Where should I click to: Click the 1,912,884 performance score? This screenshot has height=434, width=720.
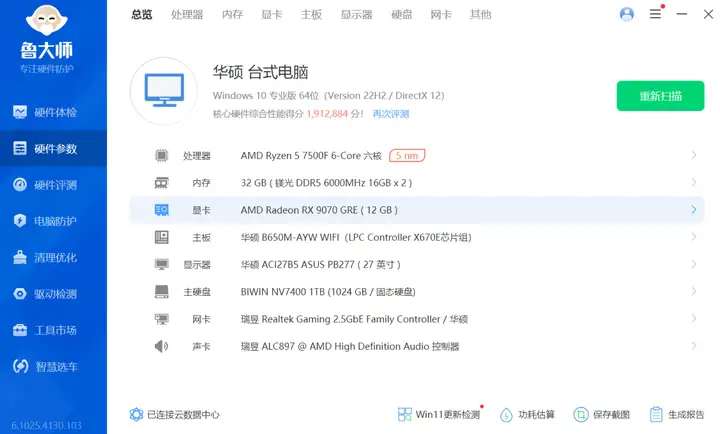(x=327, y=113)
